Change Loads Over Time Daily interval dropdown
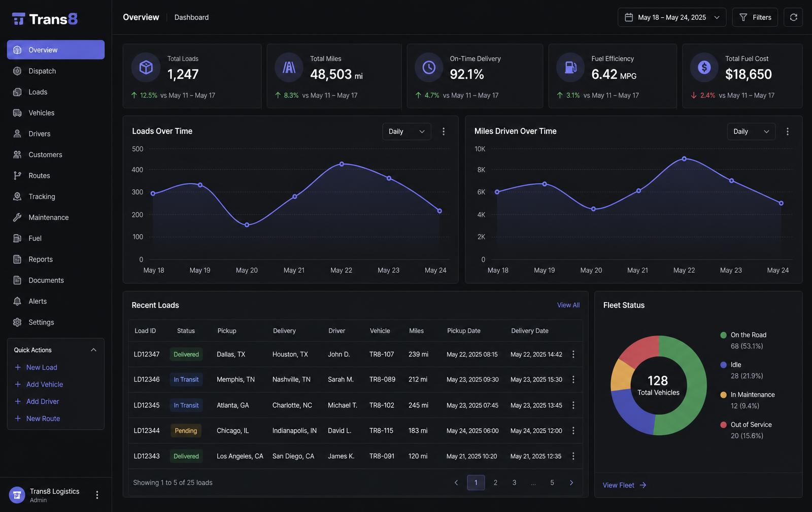Viewport: 812px width, 512px height. coord(407,132)
